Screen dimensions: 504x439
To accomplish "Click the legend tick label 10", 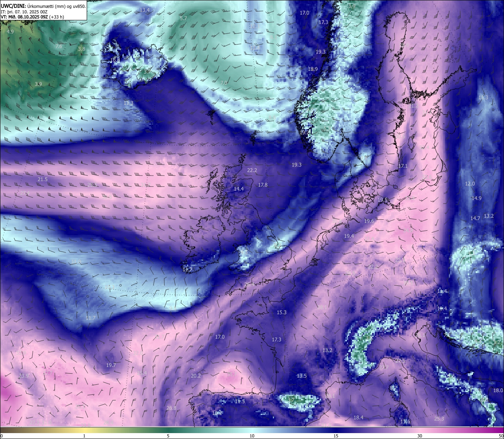I will click(x=252, y=436).
